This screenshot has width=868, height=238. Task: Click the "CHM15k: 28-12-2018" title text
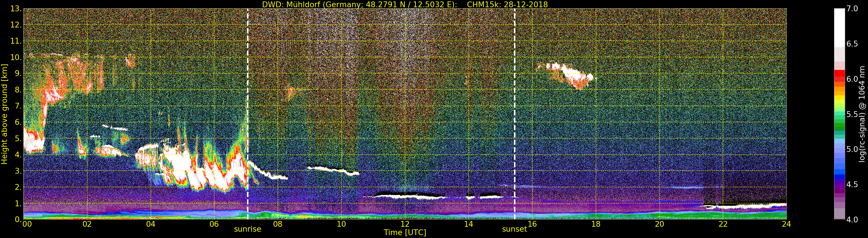[x=507, y=4]
